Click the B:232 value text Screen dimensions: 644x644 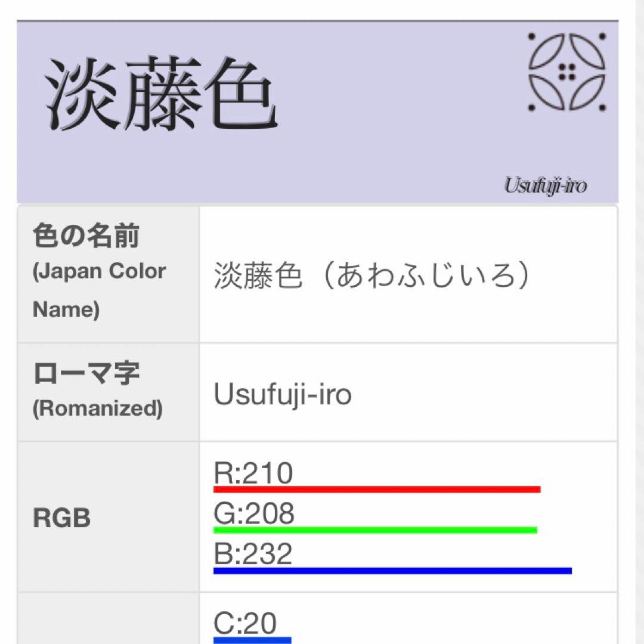[253, 553]
